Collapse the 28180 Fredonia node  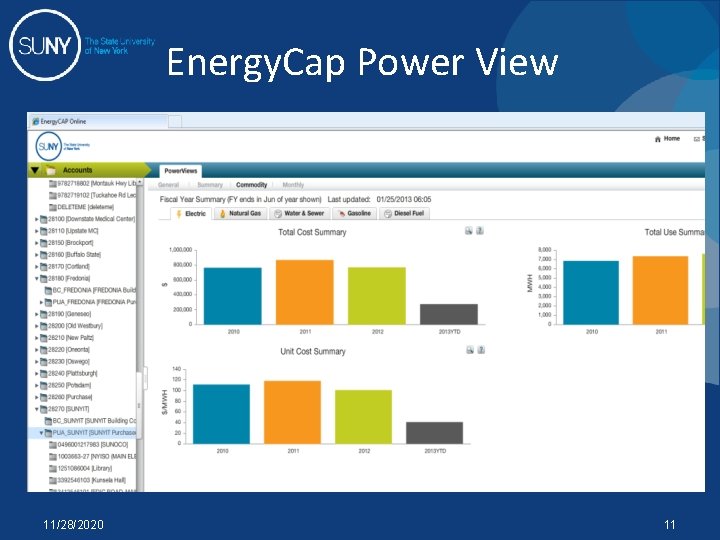coord(37,279)
